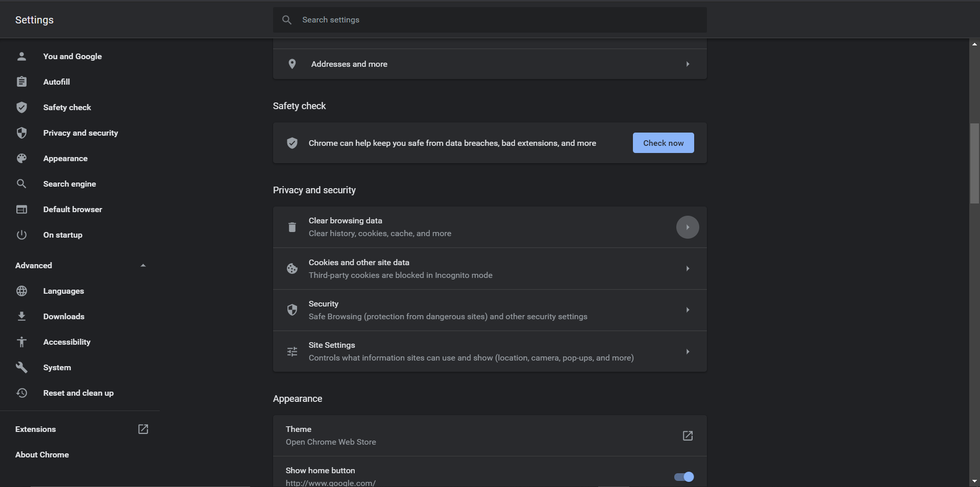The height and width of the screenshot is (487, 980).
Task: Click the person icon beside You and Google
Action: click(x=21, y=56)
